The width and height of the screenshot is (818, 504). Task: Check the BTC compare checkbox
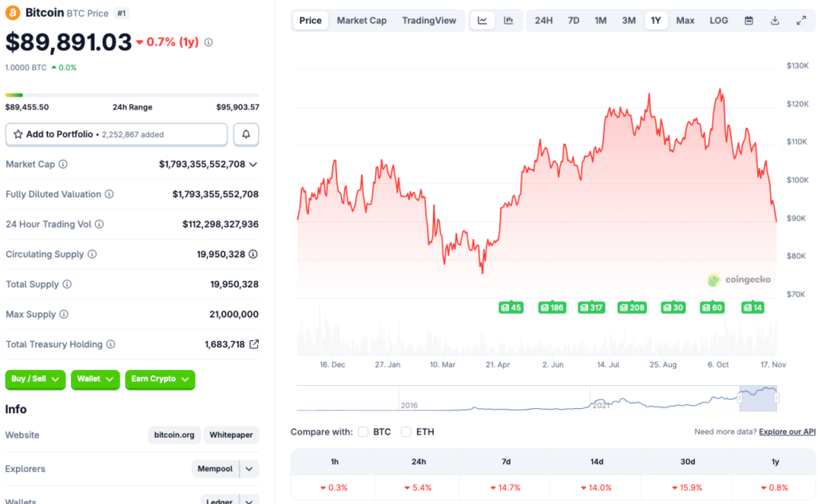coord(363,432)
